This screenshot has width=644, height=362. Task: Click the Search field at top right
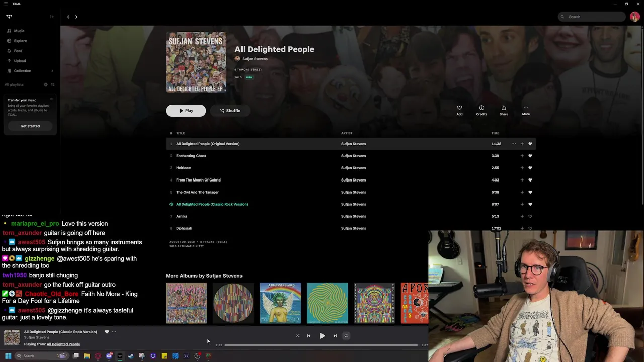click(592, 17)
